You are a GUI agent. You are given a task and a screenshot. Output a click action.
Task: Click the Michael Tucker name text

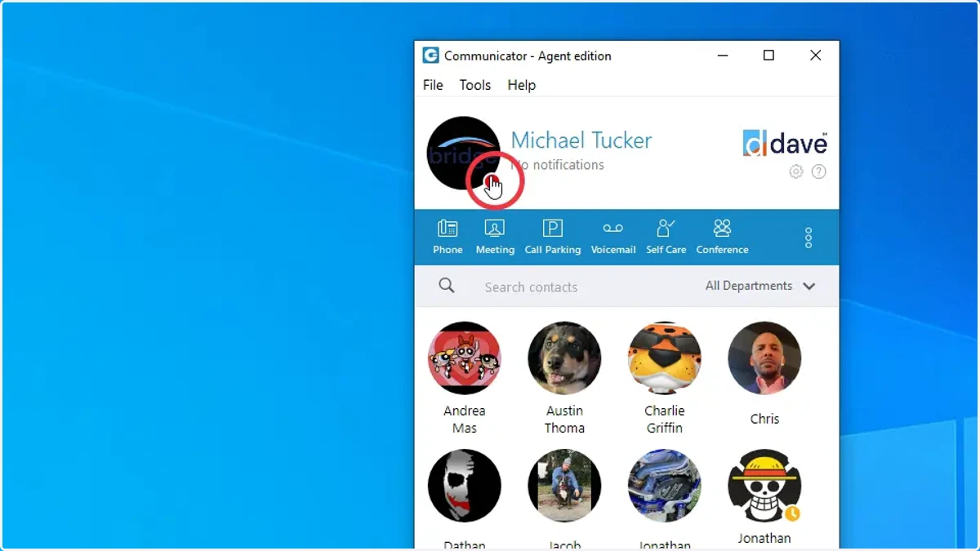pyautogui.click(x=581, y=140)
